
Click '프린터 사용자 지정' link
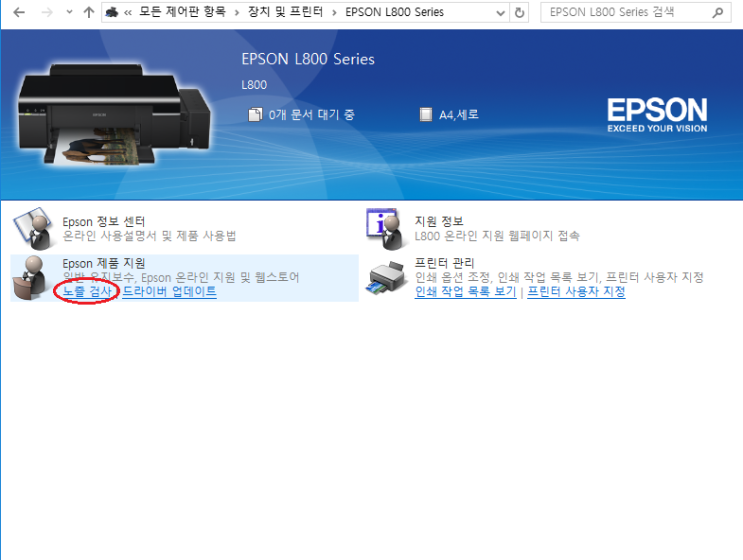pos(576,291)
